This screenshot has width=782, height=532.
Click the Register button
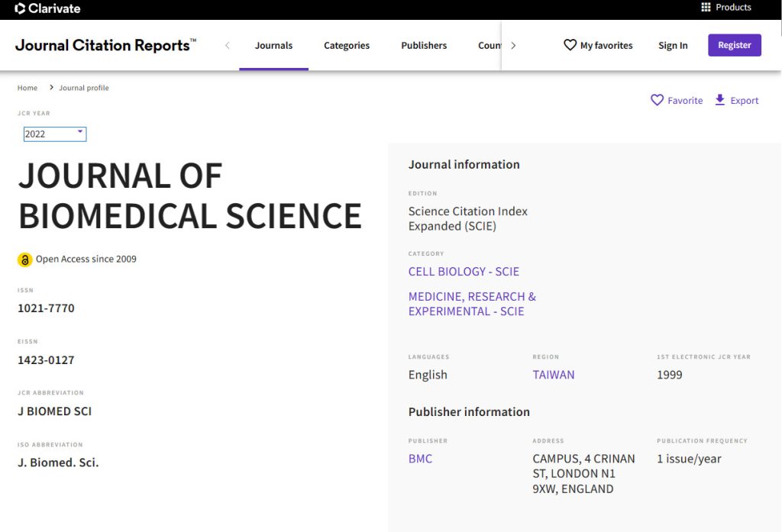click(x=735, y=45)
